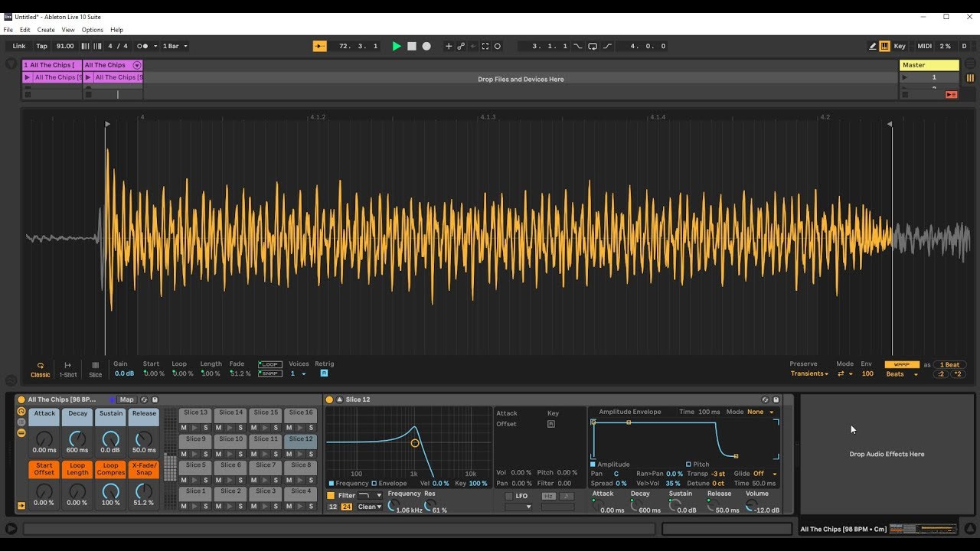Click the Follow playback arrow icon
Image resolution: width=980 pixels, height=551 pixels.
pos(320,46)
